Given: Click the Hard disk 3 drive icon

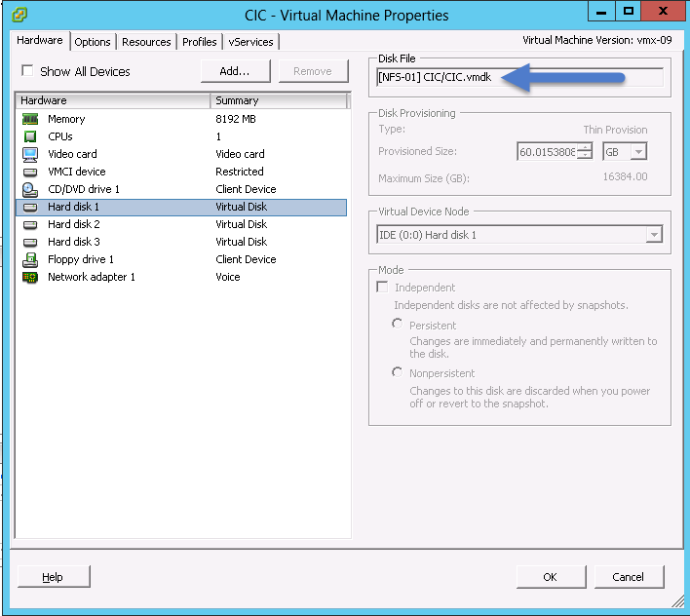Looking at the screenshot, I should coord(30,242).
